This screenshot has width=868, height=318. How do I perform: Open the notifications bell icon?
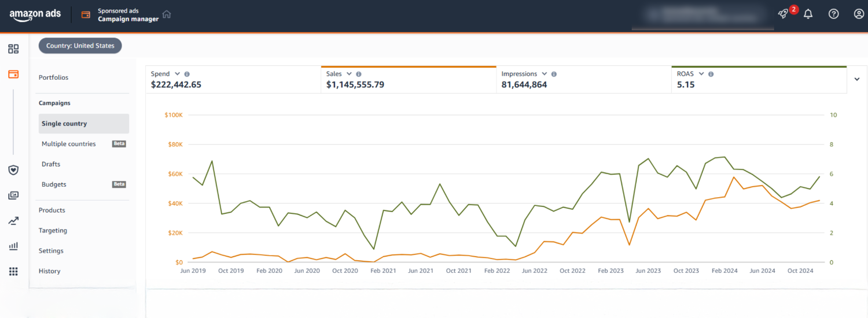pyautogui.click(x=808, y=14)
